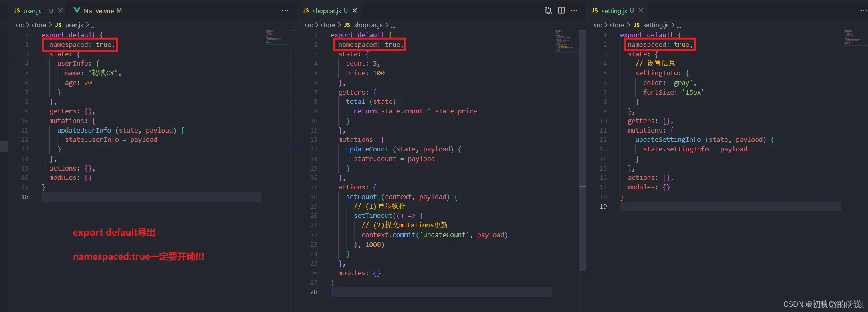Viewport: 868px width, 312px height.
Task: Click color: 'gray' in setting.js
Action: pyautogui.click(x=670, y=83)
